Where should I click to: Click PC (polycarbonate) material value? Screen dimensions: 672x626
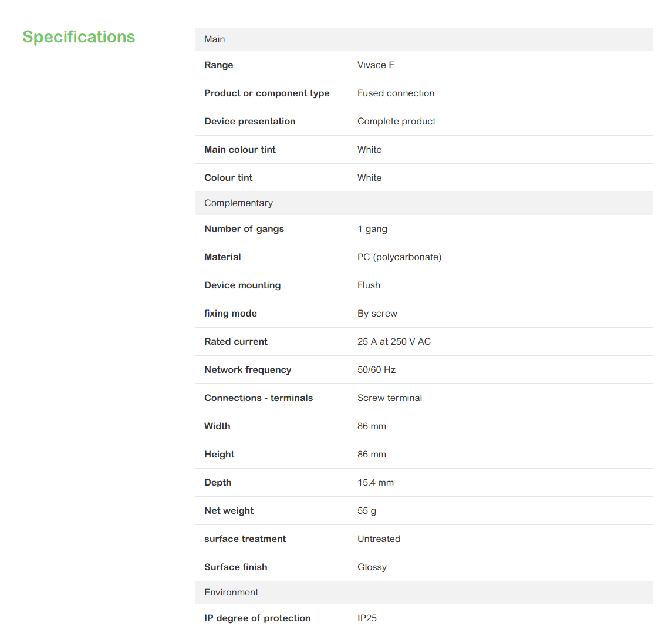[x=400, y=257]
